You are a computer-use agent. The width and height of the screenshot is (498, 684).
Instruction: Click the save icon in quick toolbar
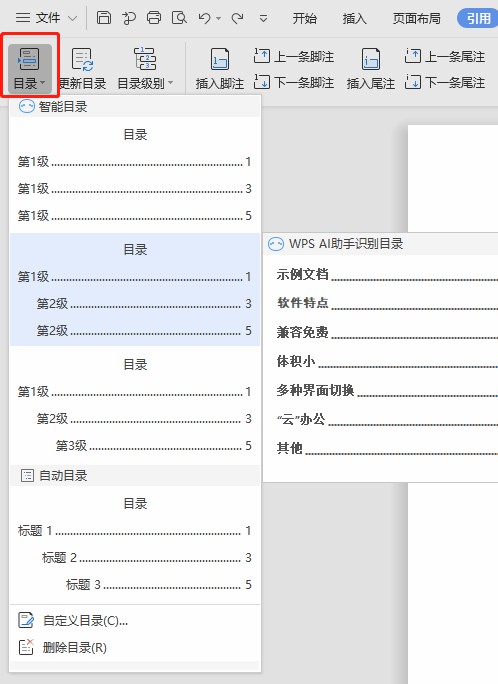[104, 18]
